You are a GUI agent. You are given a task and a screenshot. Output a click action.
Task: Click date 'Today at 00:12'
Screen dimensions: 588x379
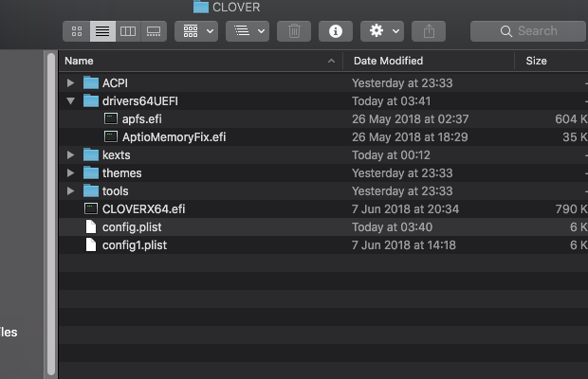click(391, 155)
